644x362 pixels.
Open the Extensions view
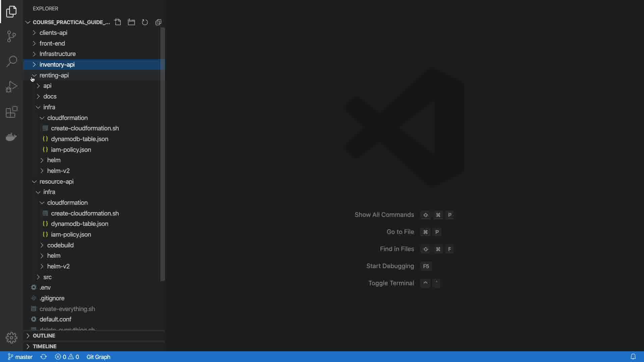pos(11,112)
